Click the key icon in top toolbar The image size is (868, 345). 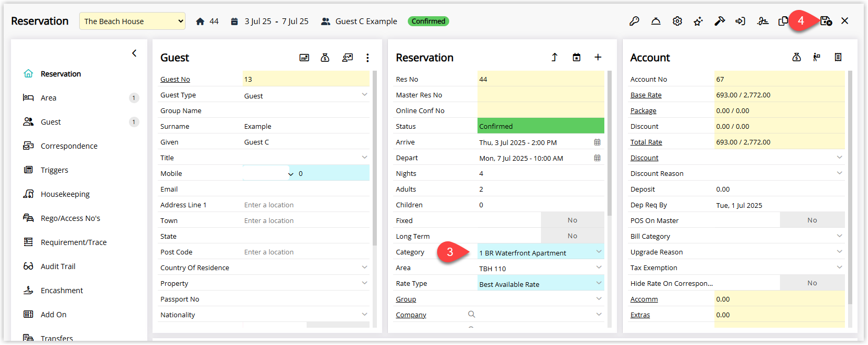(x=634, y=21)
